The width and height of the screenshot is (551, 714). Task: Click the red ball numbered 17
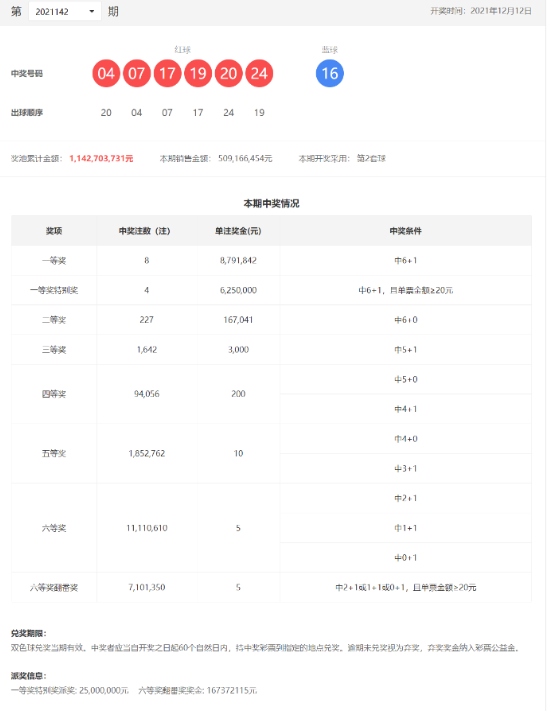point(167,73)
